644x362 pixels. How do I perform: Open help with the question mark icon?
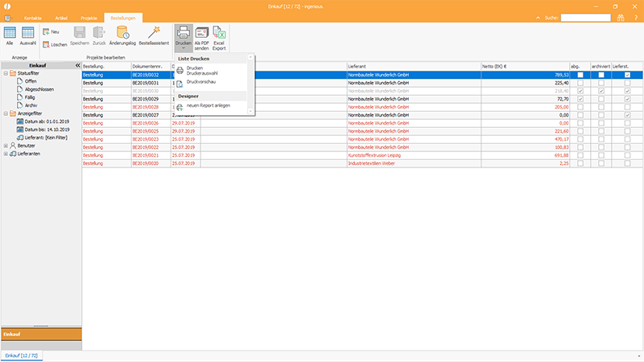(x=636, y=18)
